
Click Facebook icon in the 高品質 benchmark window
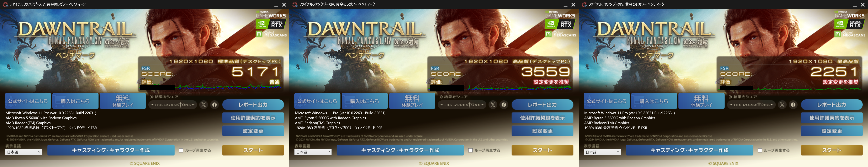pos(504,105)
